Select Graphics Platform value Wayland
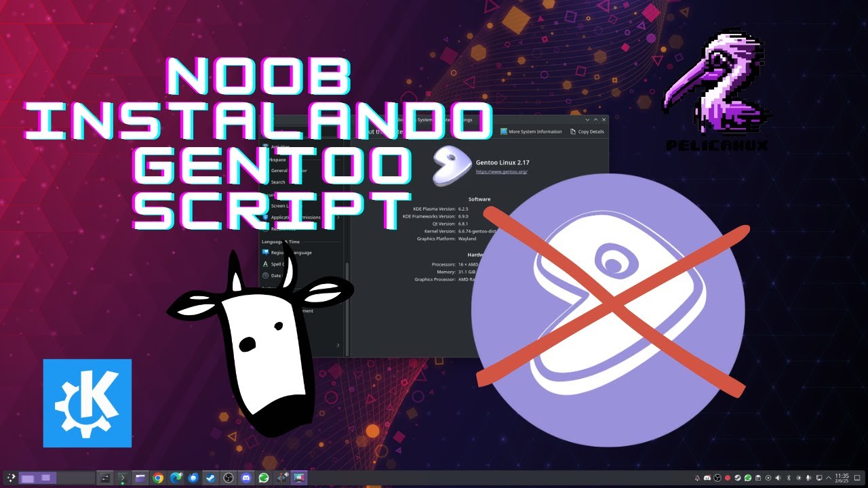 tap(468, 239)
